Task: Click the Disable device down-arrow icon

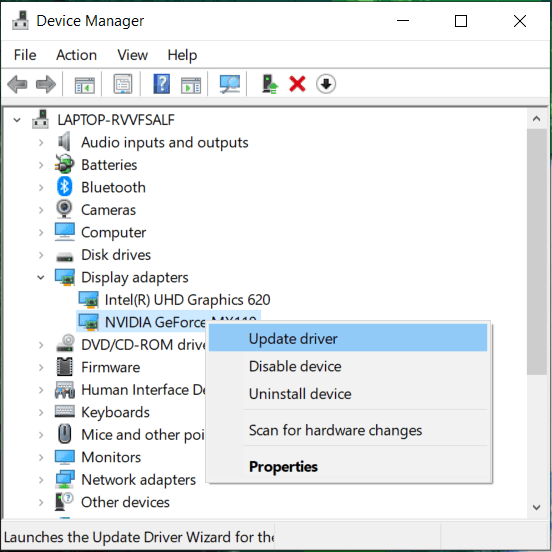Action: pos(326,84)
